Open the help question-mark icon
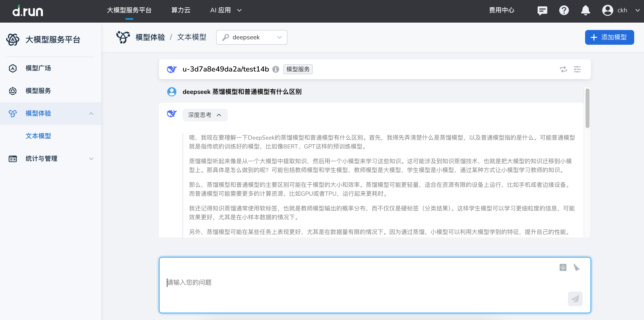Image resolution: width=644 pixels, height=320 pixels. [564, 10]
